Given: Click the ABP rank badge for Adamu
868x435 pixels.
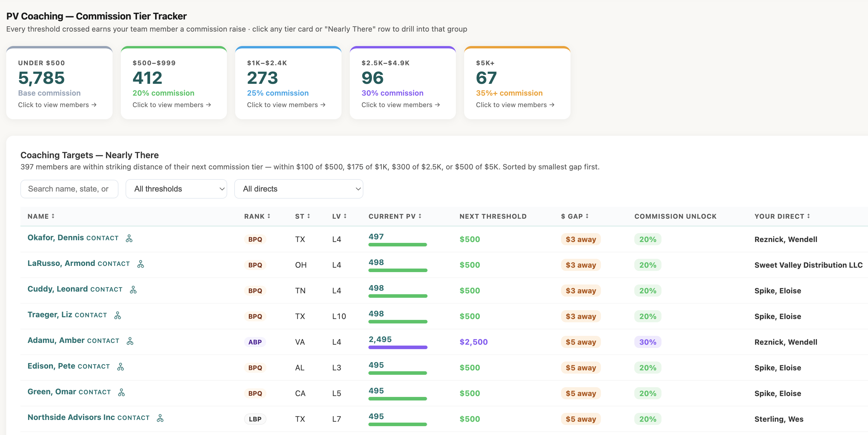Looking at the screenshot, I should [x=255, y=342].
